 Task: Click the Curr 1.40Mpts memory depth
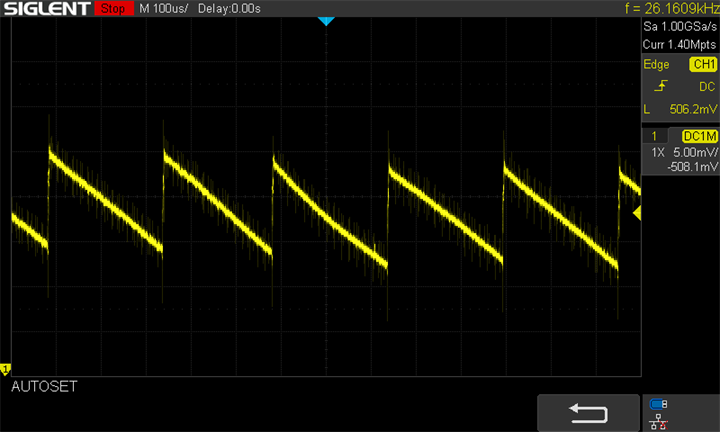click(x=679, y=45)
